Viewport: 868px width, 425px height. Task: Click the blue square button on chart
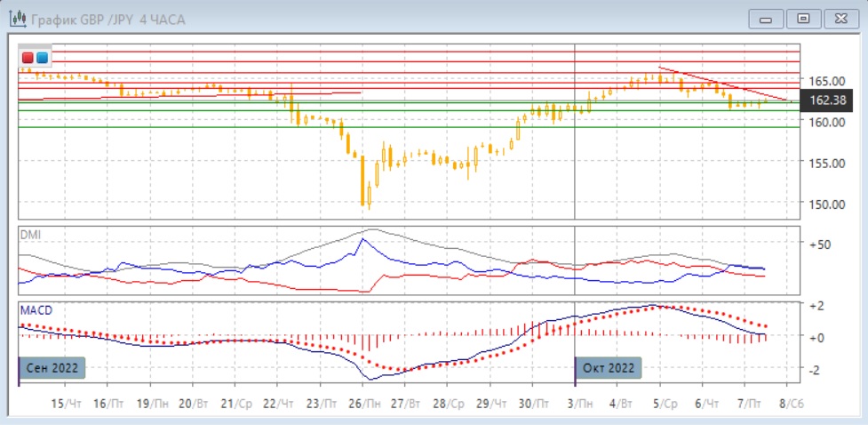click(41, 58)
